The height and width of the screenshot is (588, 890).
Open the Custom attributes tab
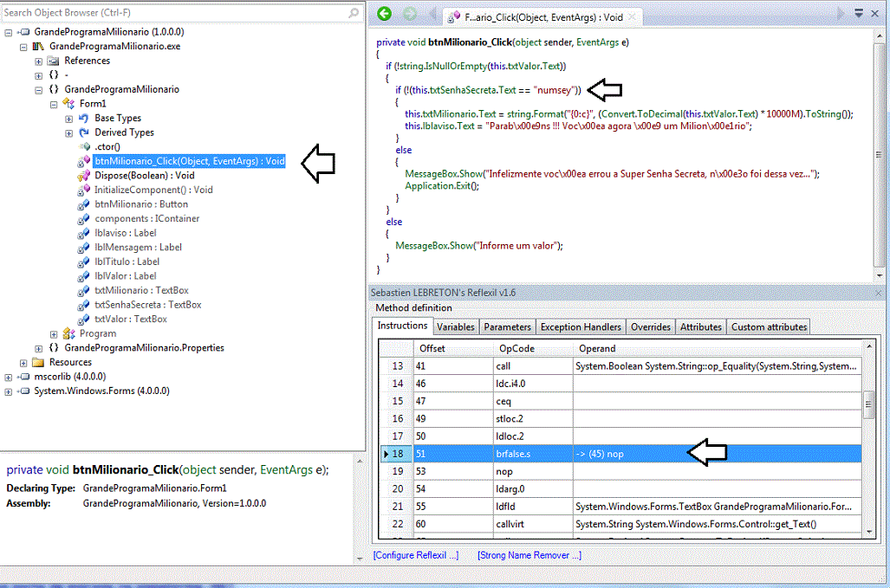pos(769,327)
